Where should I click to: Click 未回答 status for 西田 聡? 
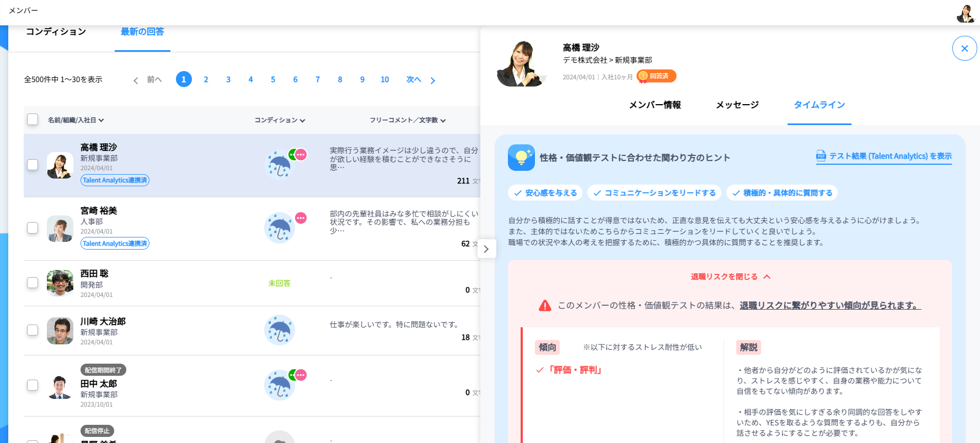click(x=279, y=283)
